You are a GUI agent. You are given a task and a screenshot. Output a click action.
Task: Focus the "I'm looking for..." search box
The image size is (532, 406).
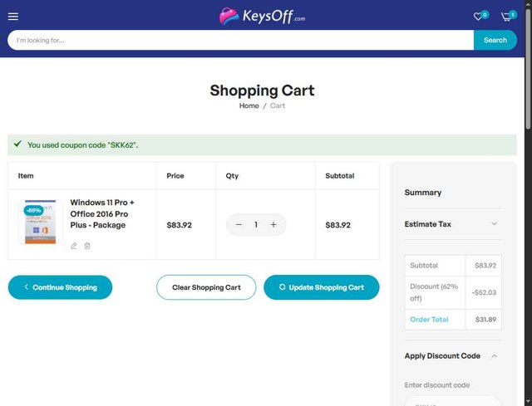click(240, 40)
